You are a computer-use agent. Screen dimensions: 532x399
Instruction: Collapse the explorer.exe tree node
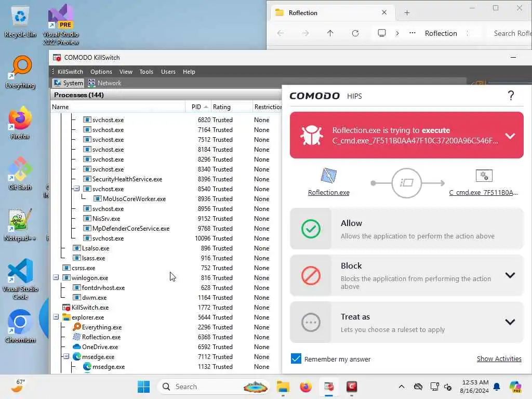56,317
